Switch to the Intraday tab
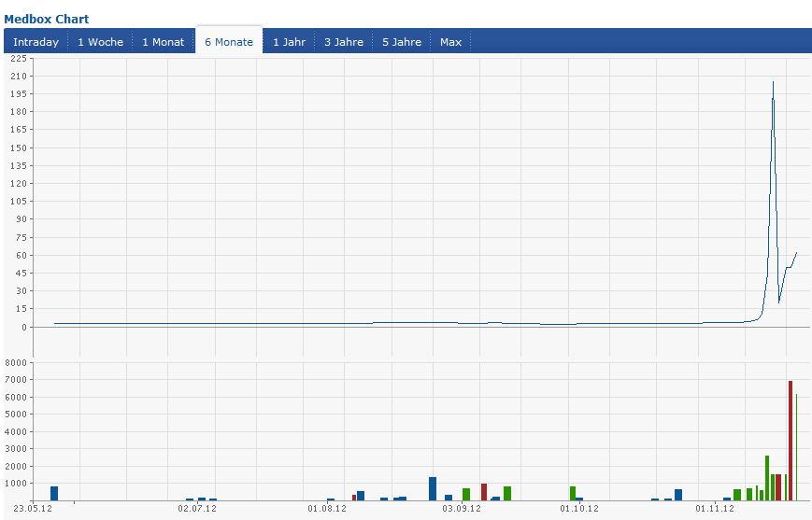Image resolution: width=812 pixels, height=520 pixels. point(36,42)
